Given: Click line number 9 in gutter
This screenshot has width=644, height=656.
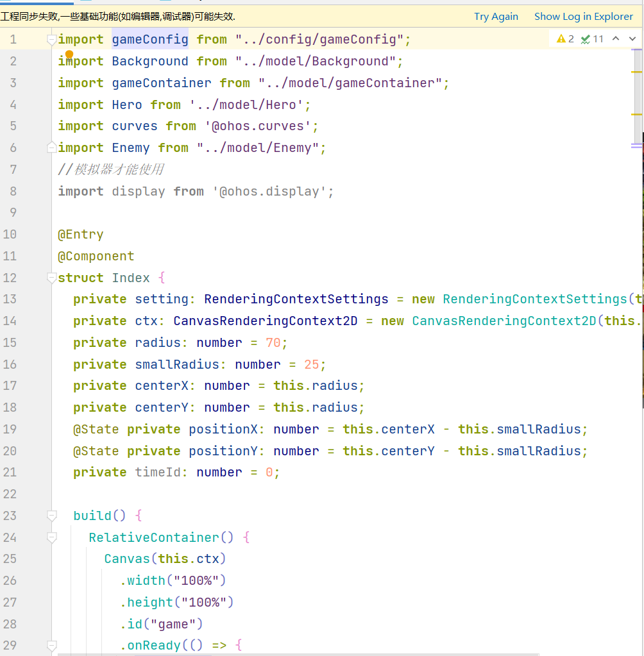Looking at the screenshot, I should point(13,212).
